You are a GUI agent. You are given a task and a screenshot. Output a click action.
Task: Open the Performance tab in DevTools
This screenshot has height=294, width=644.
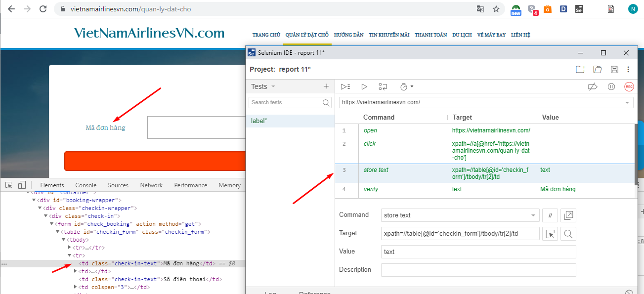coord(191,185)
